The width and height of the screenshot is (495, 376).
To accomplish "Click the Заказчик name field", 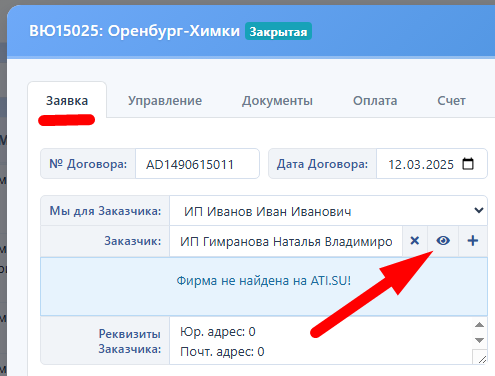I will pyautogui.click(x=286, y=241).
